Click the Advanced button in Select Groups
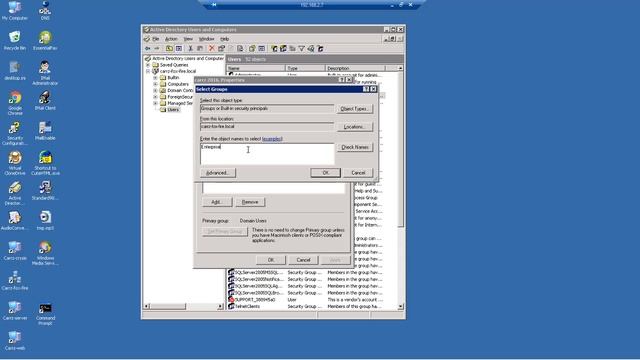This screenshot has width=640, height=360. pos(218,173)
